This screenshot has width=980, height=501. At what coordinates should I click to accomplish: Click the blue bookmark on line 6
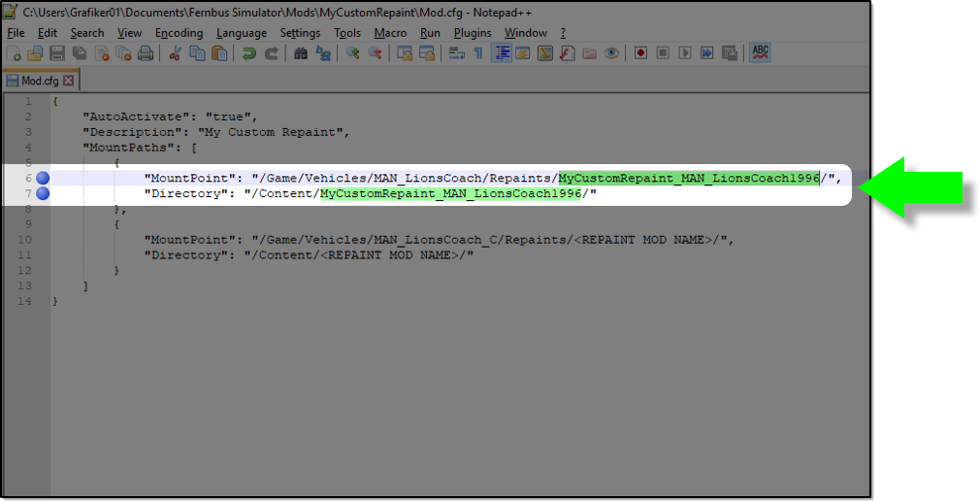pyautogui.click(x=43, y=178)
